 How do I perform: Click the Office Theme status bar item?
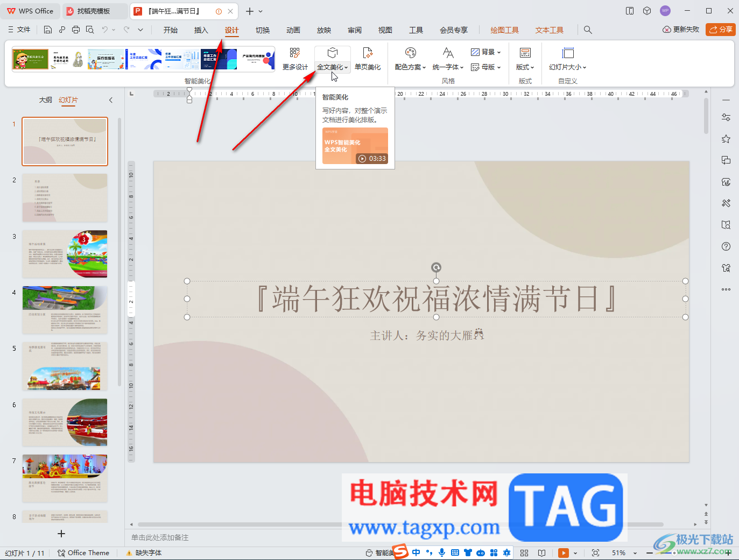83,553
